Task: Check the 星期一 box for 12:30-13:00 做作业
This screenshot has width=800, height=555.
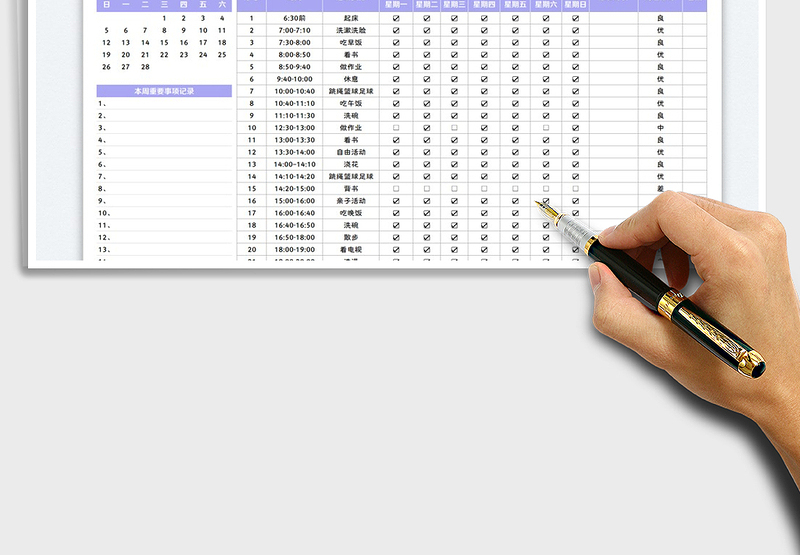Action: pos(396,128)
